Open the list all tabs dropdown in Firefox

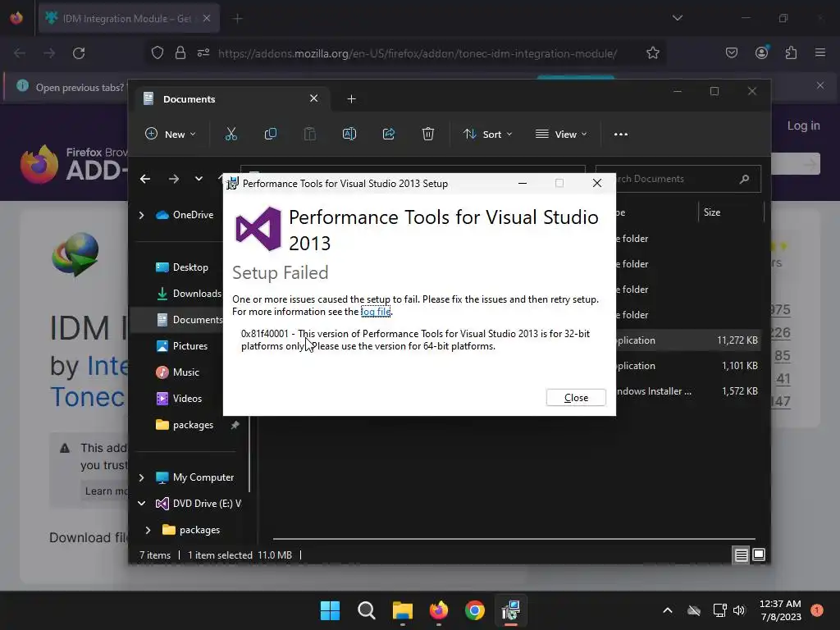[x=677, y=18]
